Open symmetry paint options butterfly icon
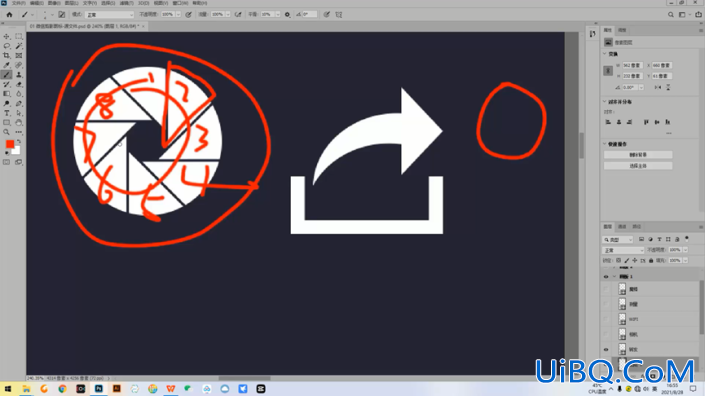This screenshot has height=396, width=705. (339, 14)
